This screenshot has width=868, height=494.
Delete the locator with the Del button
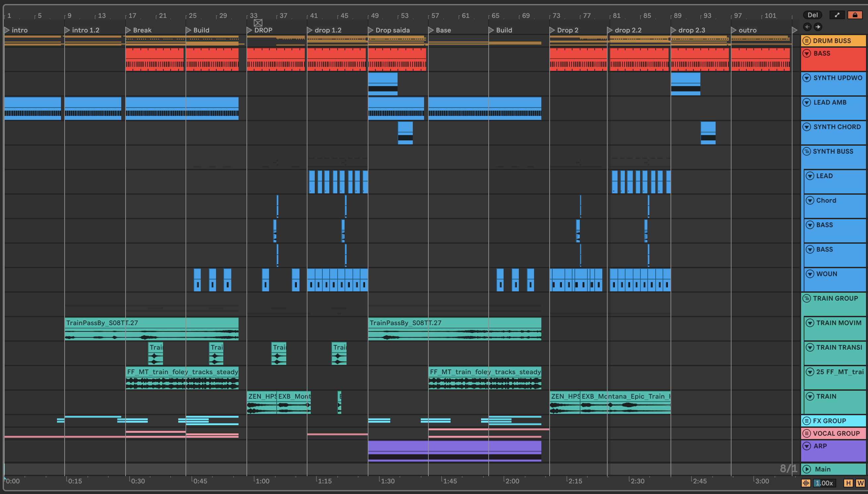pos(812,15)
